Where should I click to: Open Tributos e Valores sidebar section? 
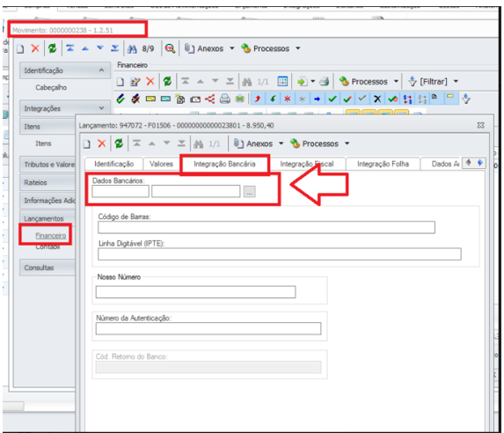[48, 165]
